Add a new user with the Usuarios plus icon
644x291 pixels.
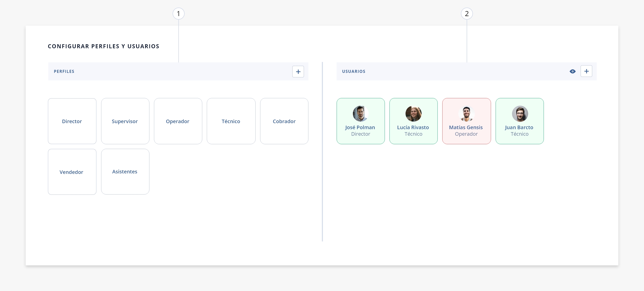click(586, 71)
